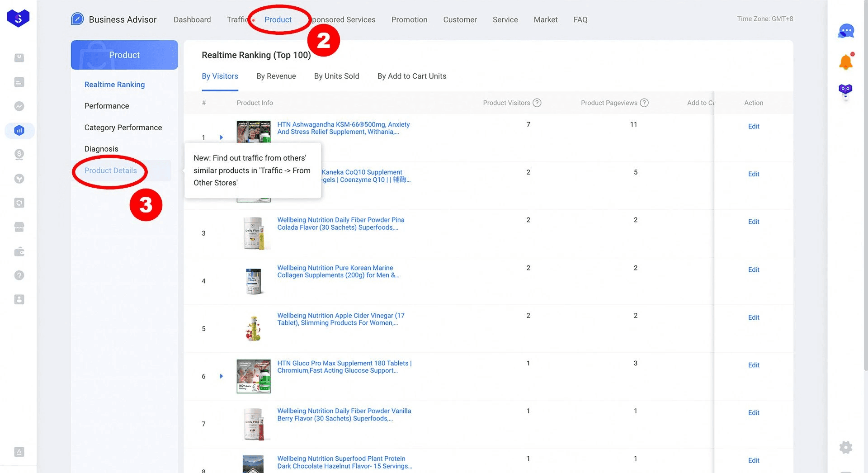Click the blue Product side panel header

coord(124,55)
